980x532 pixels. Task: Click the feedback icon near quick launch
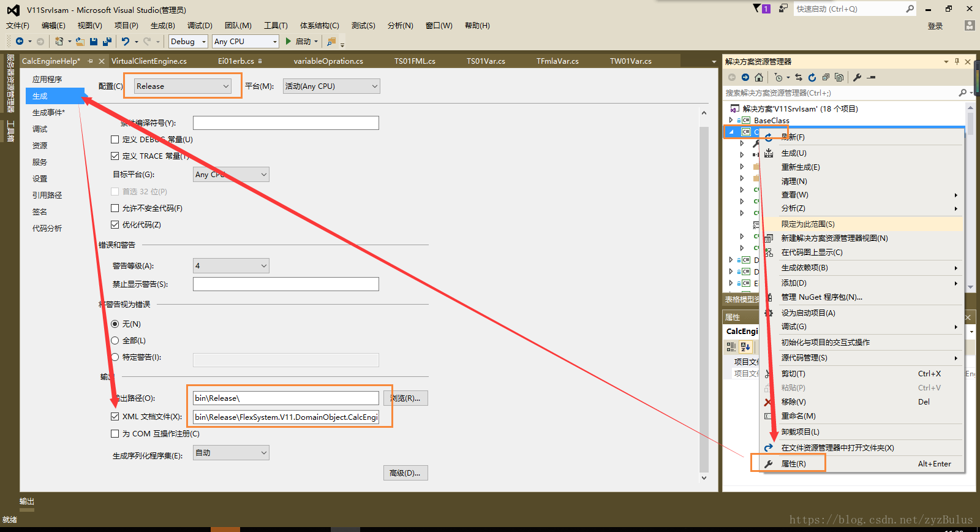(783, 9)
